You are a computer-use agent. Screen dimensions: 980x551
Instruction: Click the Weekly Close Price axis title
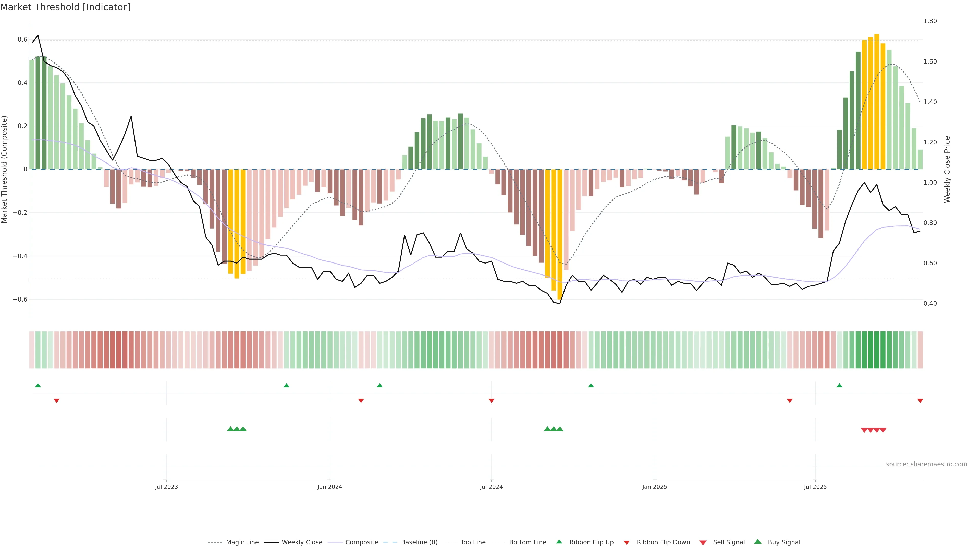tap(947, 169)
